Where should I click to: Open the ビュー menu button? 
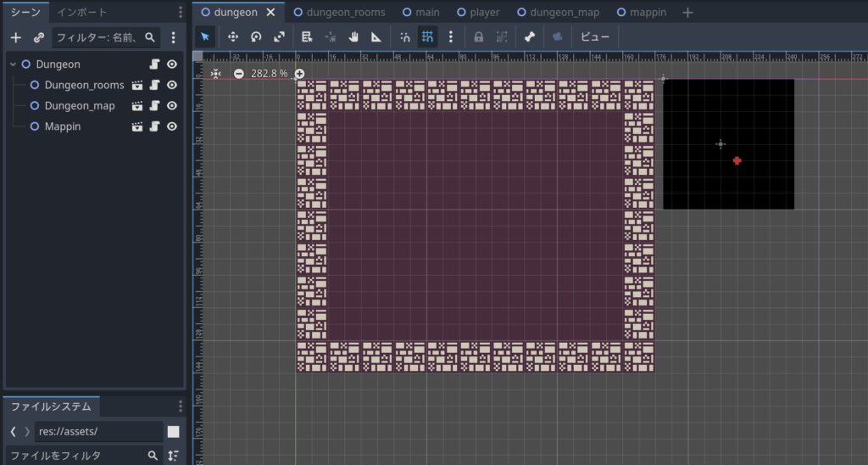594,37
